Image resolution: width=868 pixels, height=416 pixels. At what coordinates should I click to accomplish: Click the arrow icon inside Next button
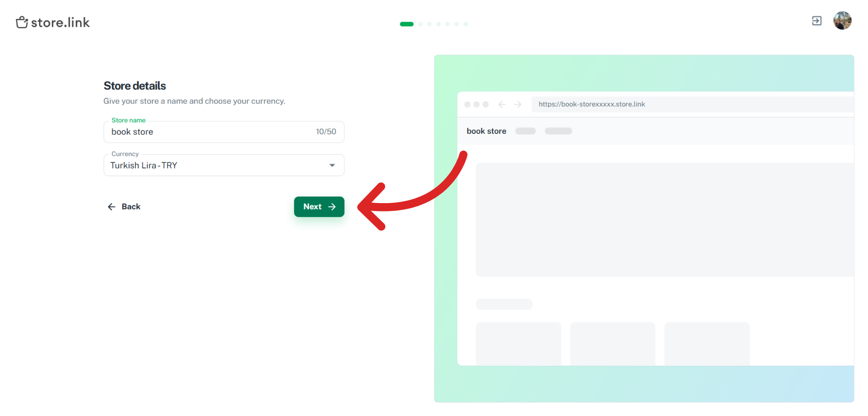332,207
